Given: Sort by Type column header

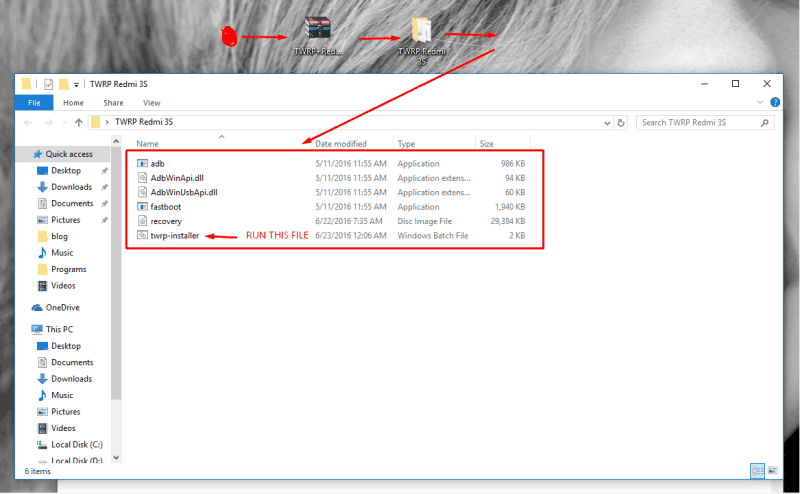Looking at the screenshot, I should click(406, 144).
